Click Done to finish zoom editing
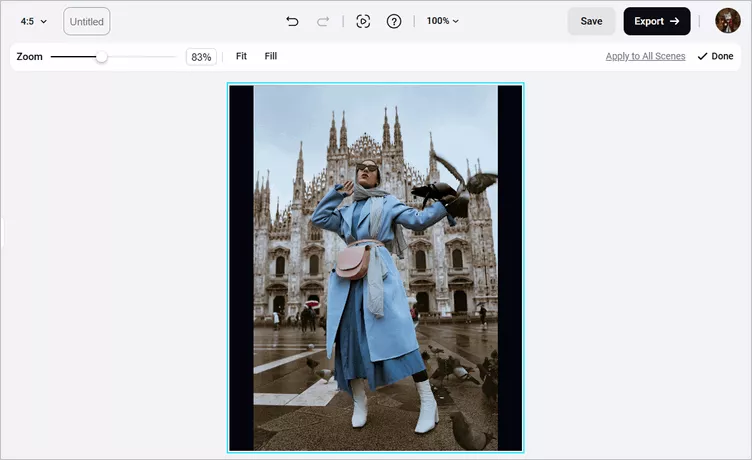 (x=715, y=56)
